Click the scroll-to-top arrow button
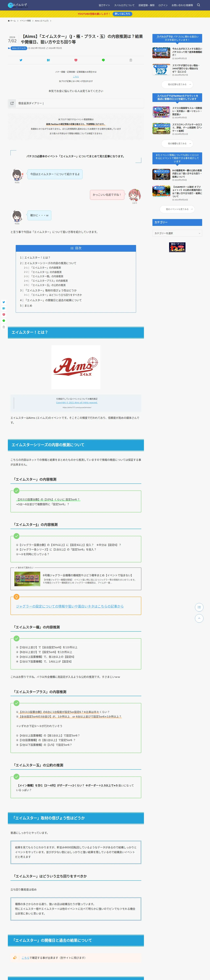The height and width of the screenshot is (980, 210). tap(199, 619)
